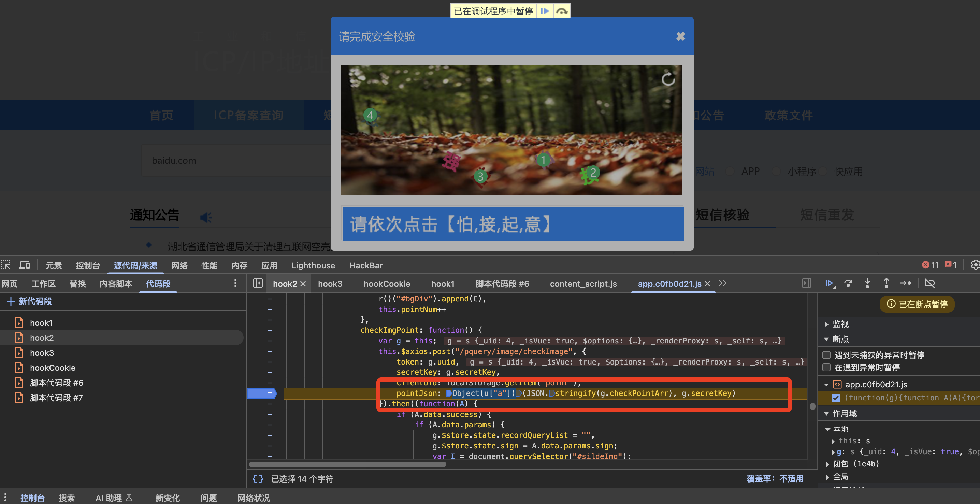Click the deactivate breakpoints icon
This screenshot has height=504, width=980.
pos(930,284)
